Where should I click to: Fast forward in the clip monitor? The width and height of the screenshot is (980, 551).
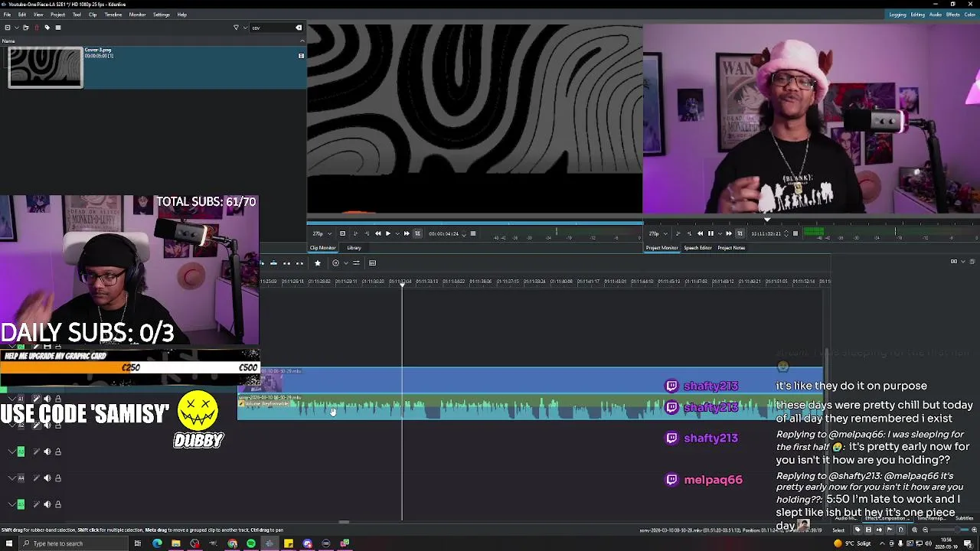click(x=407, y=233)
